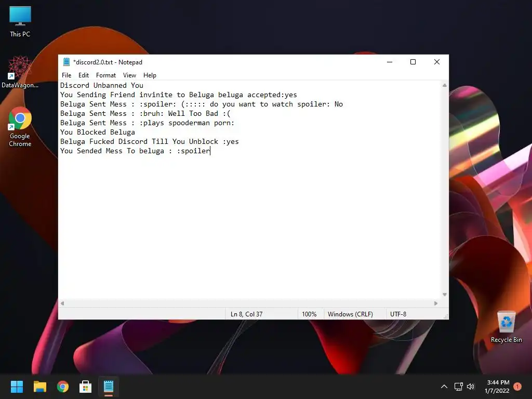Show hidden icons in system tray

click(x=444, y=387)
